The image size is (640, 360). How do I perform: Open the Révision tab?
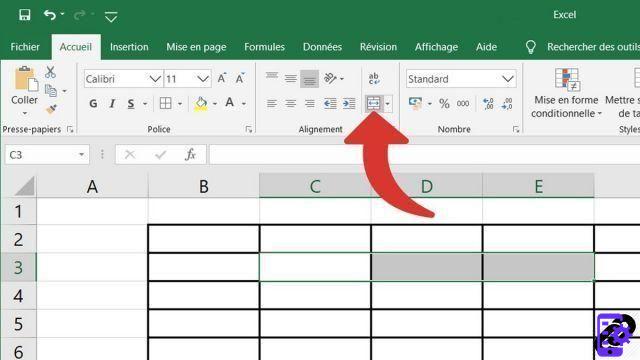378,47
